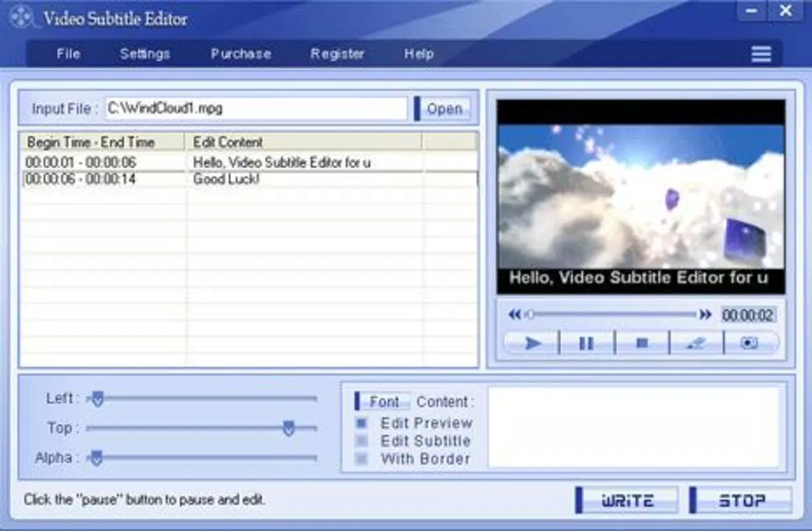Click the film reel app icon
The image size is (812, 531).
click(22, 17)
